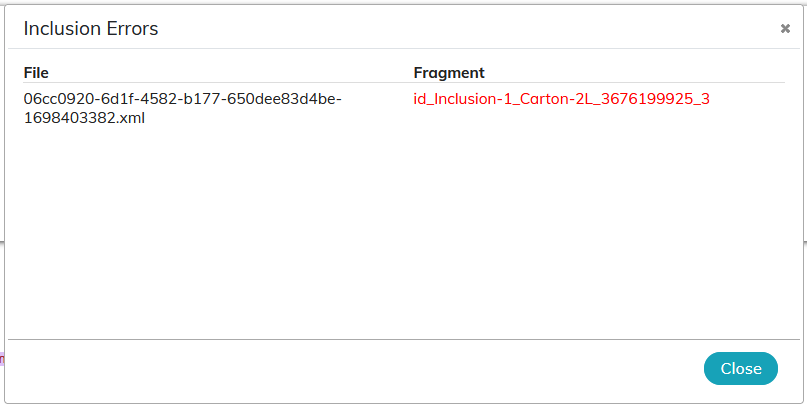Click the empty area below the error row
The width and height of the screenshot is (807, 408).
click(404, 232)
